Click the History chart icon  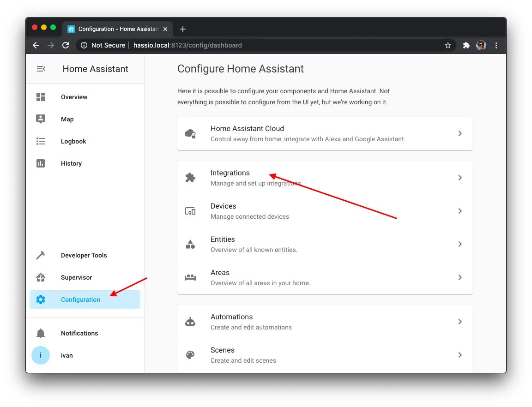tap(41, 163)
